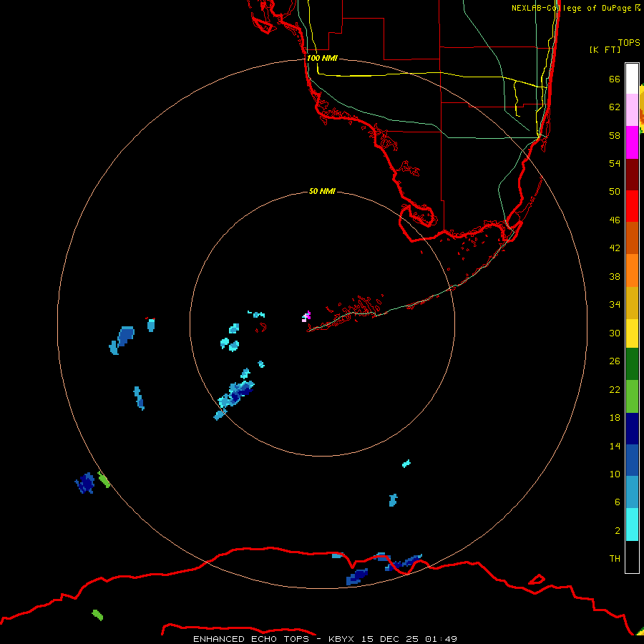Select legend value 14

615,447
